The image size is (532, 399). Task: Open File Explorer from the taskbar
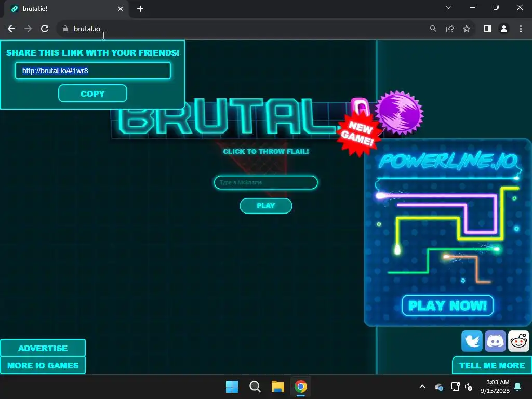(277, 387)
